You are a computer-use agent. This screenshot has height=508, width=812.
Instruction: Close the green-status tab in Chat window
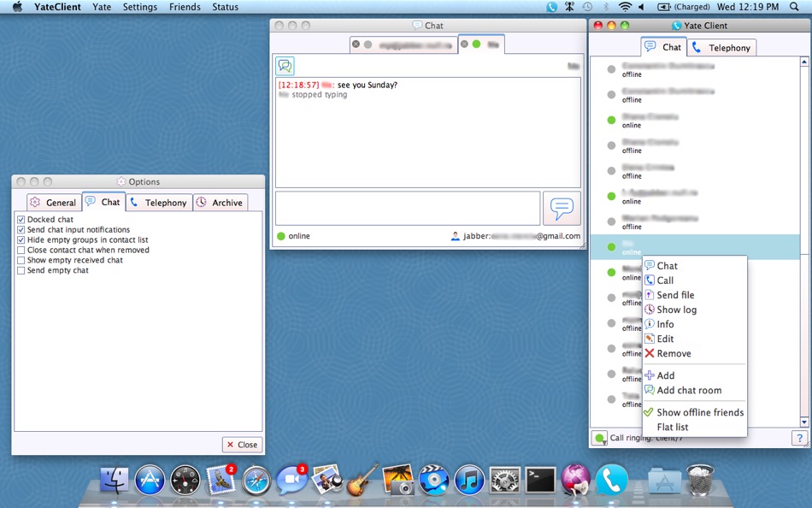click(x=464, y=44)
